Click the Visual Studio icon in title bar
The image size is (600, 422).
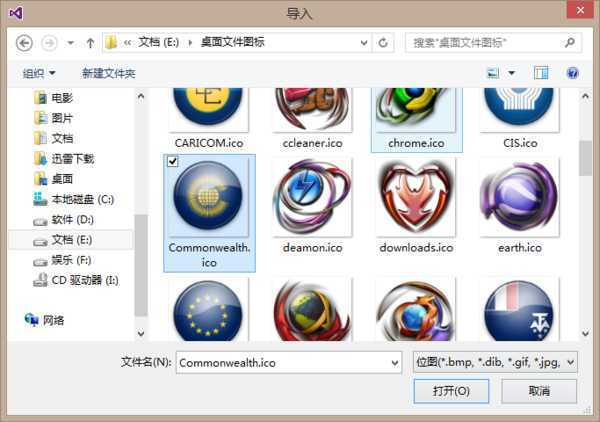16,14
